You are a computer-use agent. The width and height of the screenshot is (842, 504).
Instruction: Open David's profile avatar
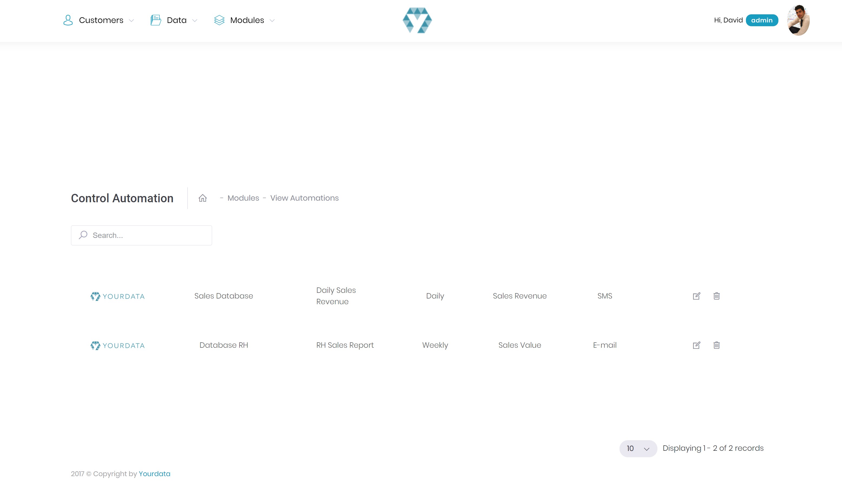pyautogui.click(x=798, y=20)
